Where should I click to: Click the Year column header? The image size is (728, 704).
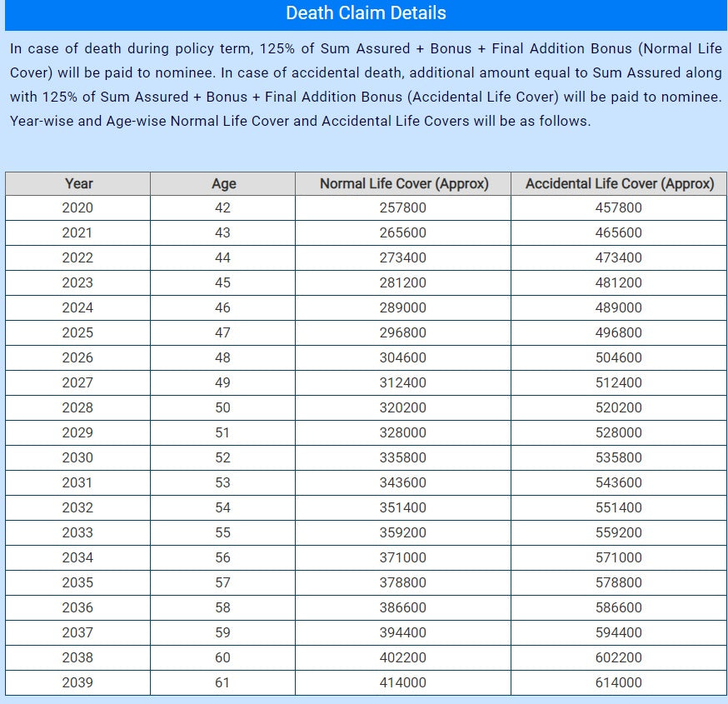pos(78,183)
